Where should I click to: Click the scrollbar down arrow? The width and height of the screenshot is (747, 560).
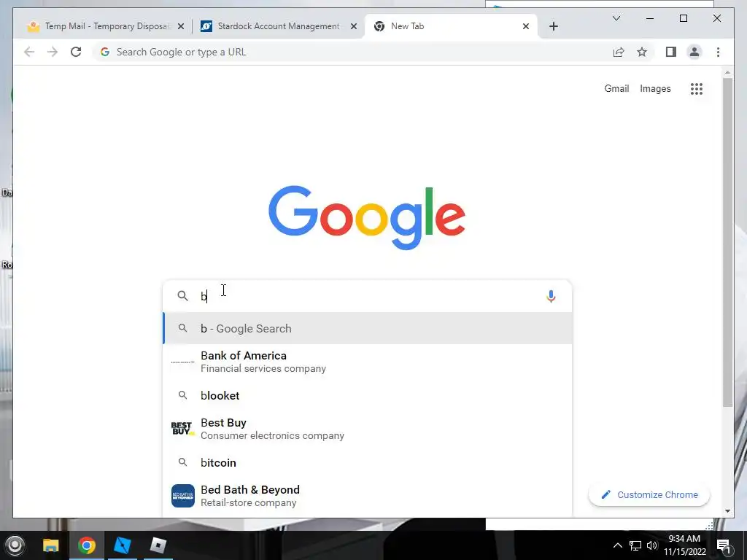click(727, 511)
